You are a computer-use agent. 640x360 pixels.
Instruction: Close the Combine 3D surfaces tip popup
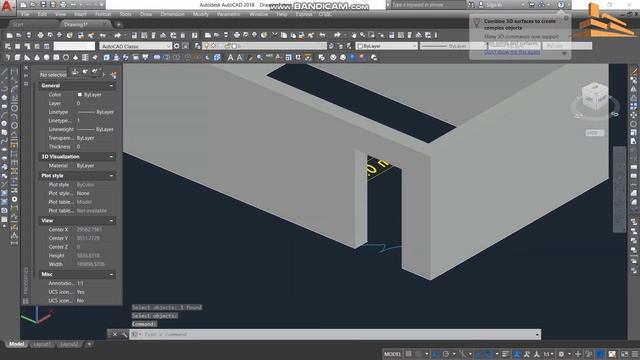pyautogui.click(x=566, y=18)
